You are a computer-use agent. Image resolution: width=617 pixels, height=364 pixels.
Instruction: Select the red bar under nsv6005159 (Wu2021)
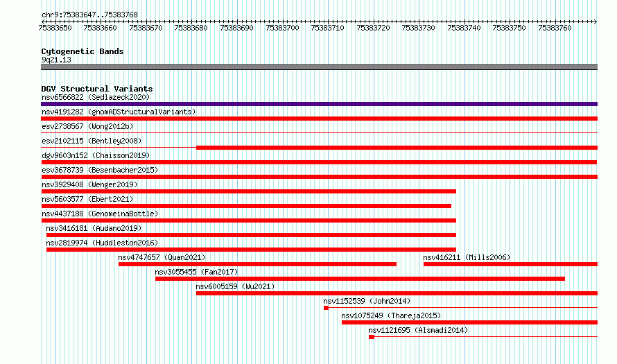coord(397,293)
